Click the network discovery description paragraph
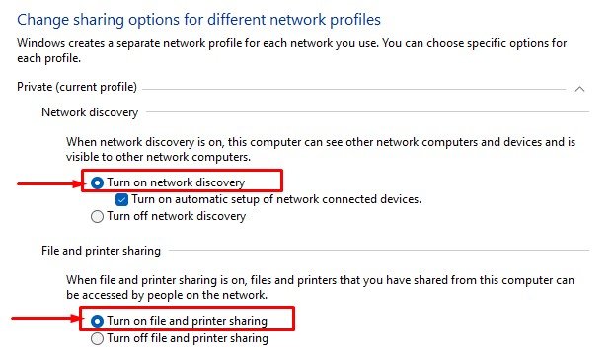This screenshot has width=612, height=364. point(321,149)
